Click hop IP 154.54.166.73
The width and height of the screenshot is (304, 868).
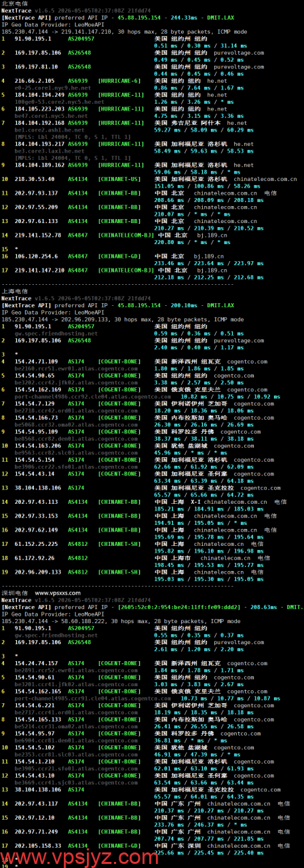(35, 418)
